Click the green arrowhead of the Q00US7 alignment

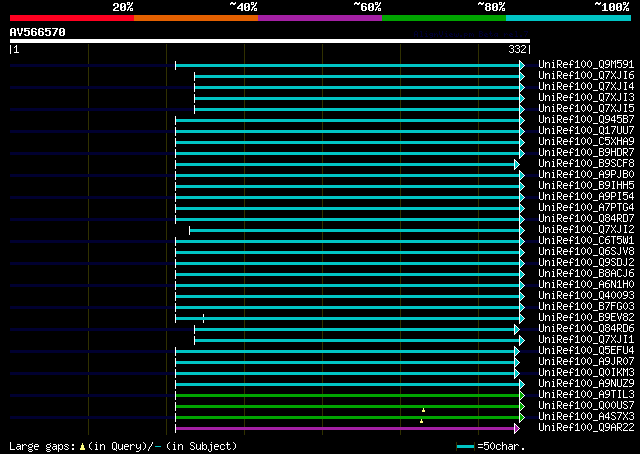tap(522, 406)
